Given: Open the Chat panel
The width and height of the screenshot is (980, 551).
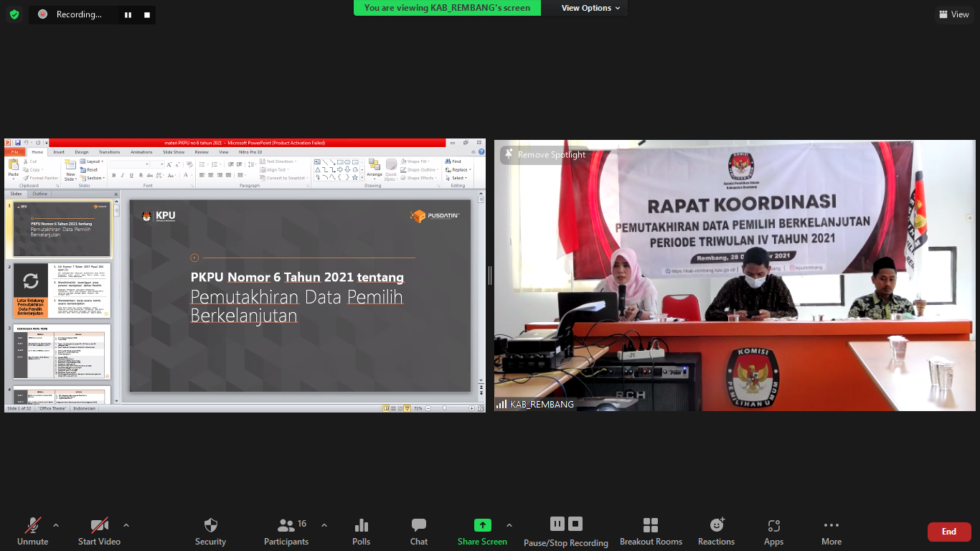Looking at the screenshot, I should tap(419, 532).
